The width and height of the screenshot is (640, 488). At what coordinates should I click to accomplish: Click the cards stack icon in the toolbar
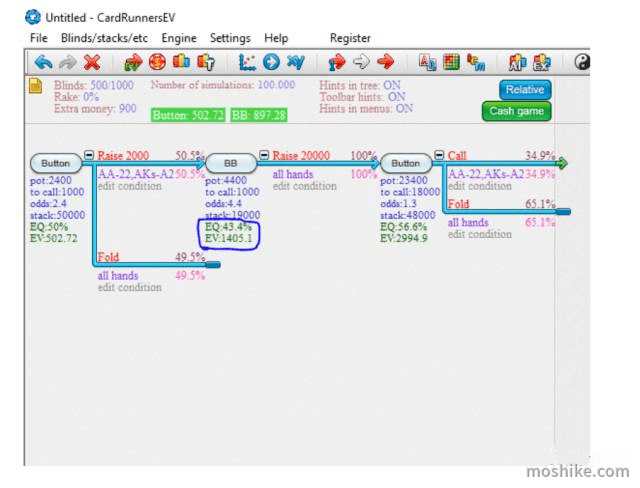[x=181, y=62]
